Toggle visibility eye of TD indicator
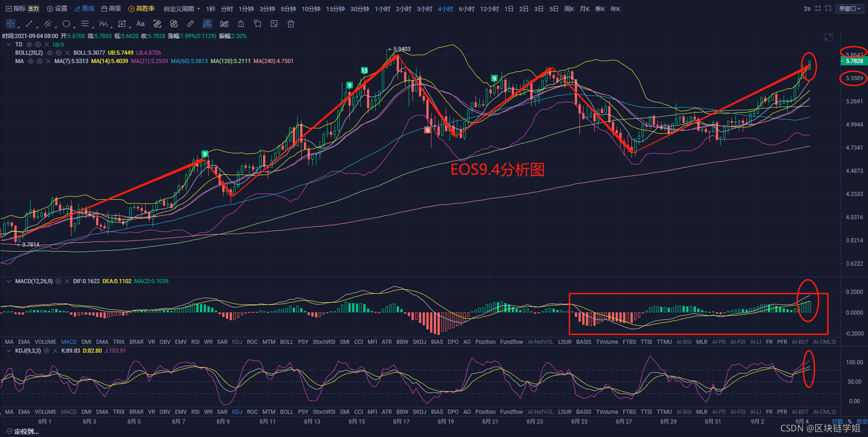Screen dimensions: 868x437 (29, 44)
